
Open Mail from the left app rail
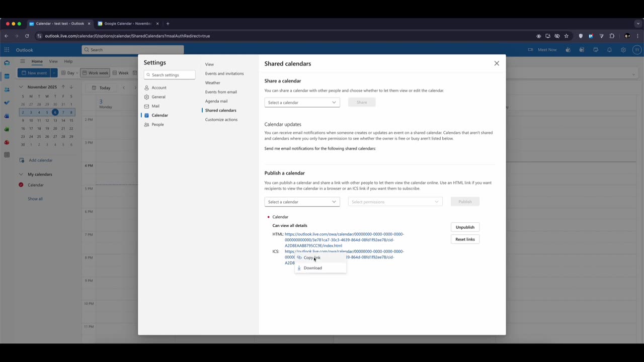click(x=7, y=63)
